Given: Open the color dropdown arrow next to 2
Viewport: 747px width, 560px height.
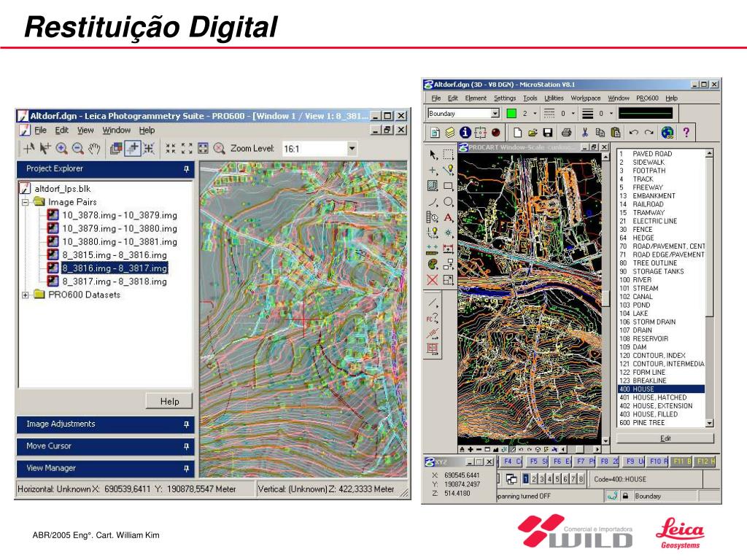Looking at the screenshot, I should click(x=535, y=113).
